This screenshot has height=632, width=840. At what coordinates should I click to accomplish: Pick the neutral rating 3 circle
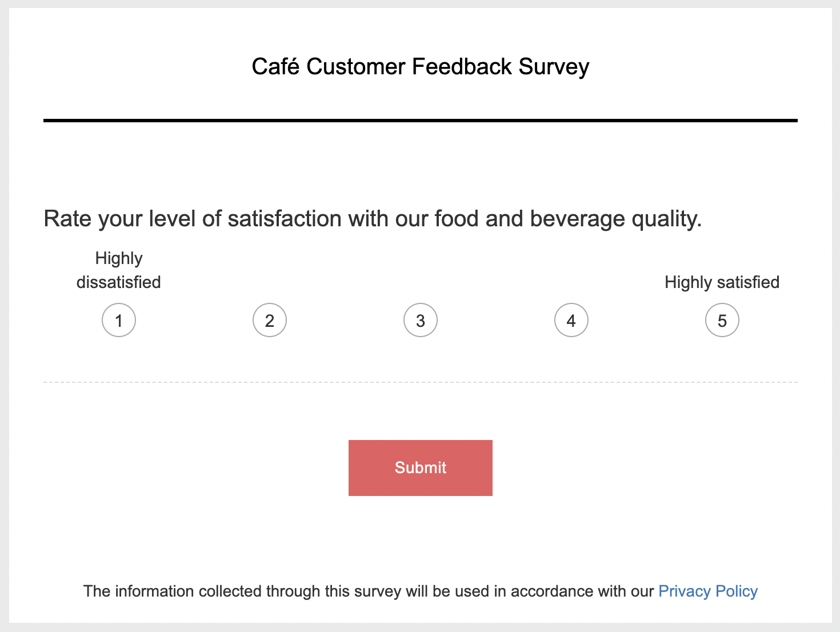(421, 321)
